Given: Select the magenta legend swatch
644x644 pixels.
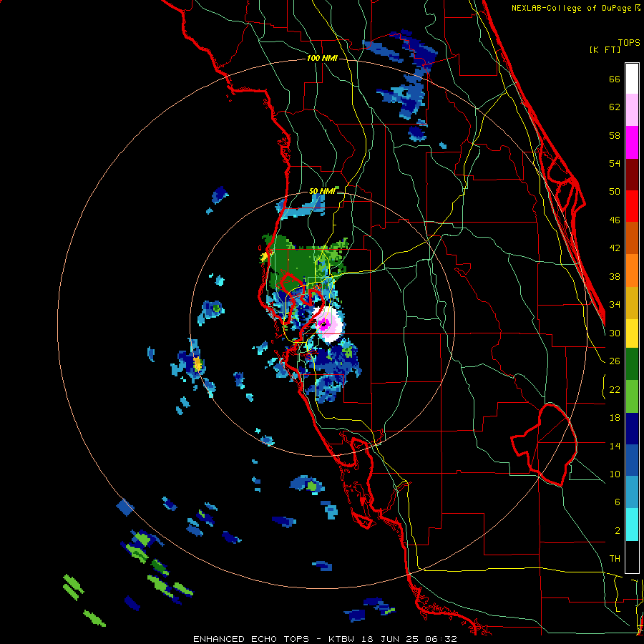Looking at the screenshot, I should [632, 142].
